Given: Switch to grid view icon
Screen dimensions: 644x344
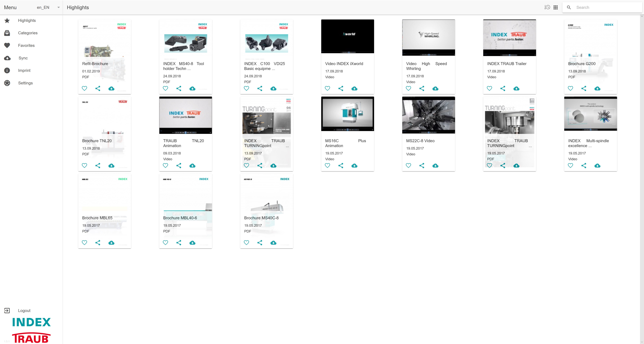Looking at the screenshot, I should point(555,8).
